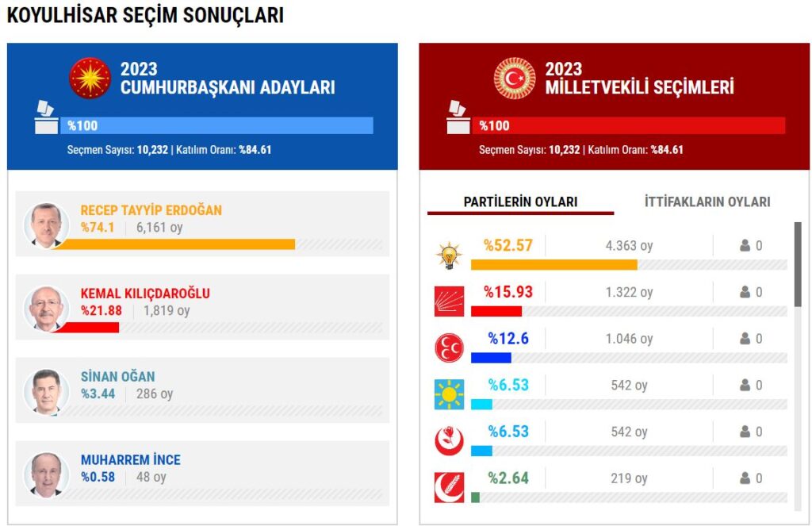Click Sinan Oğan's portrait photo
The height and width of the screenshot is (526, 812).
47,392
